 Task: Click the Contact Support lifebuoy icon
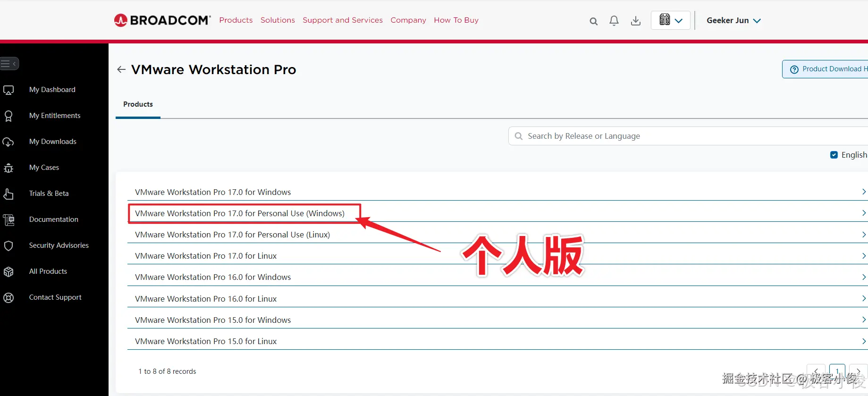pos(8,297)
